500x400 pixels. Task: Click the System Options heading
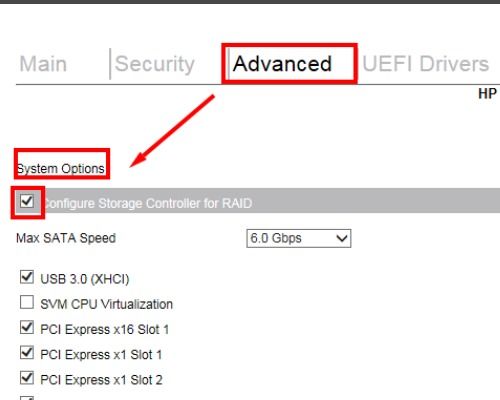[61, 169]
